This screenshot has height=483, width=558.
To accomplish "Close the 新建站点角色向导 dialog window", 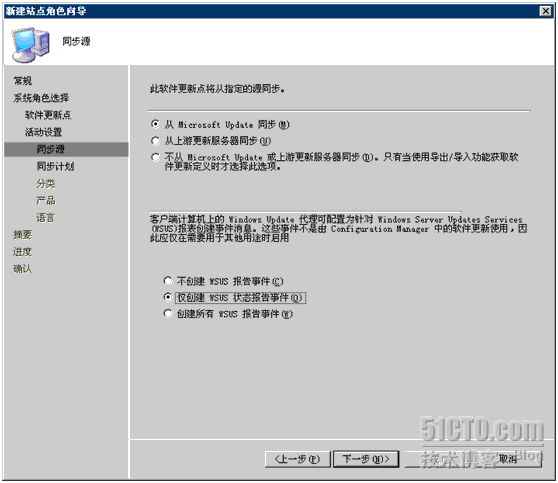I will (545, 11).
